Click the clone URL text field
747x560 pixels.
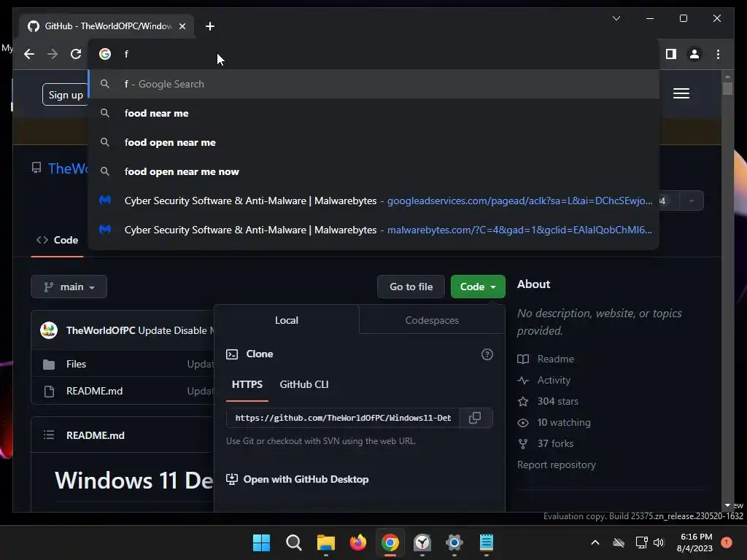pyautogui.click(x=343, y=418)
